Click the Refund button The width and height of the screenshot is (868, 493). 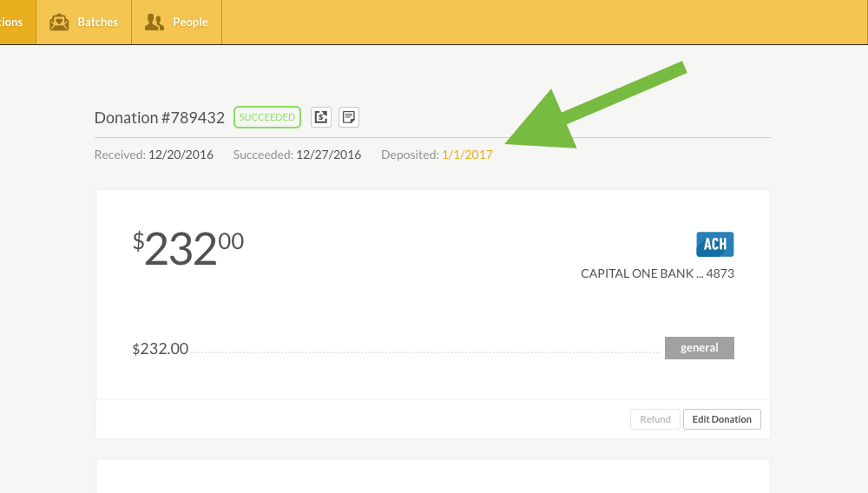655,419
